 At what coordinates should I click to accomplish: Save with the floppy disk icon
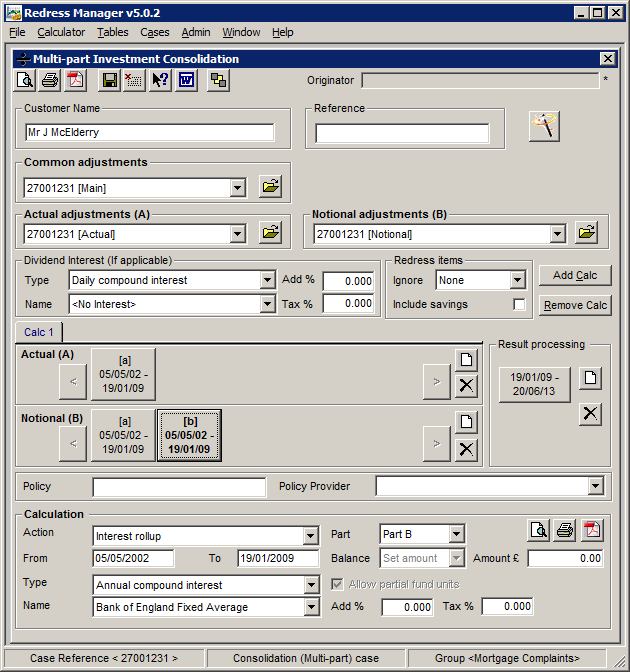(x=109, y=80)
